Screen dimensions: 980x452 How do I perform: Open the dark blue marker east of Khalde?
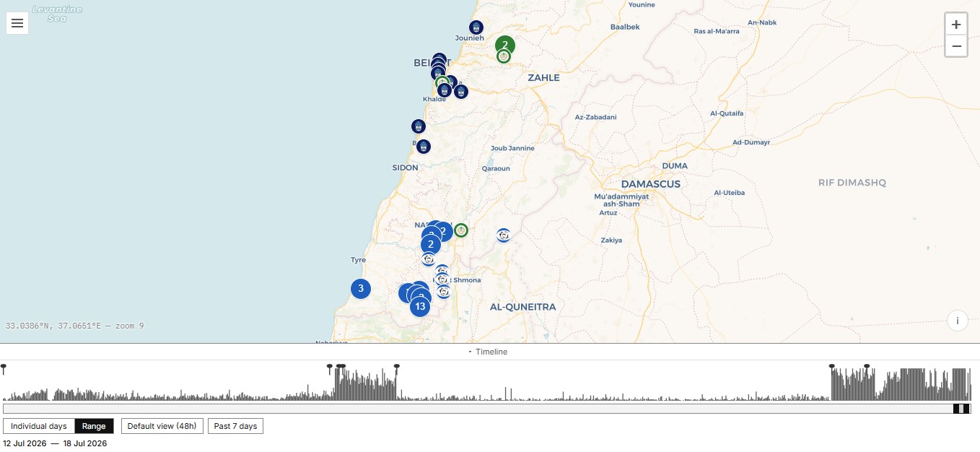(x=461, y=92)
